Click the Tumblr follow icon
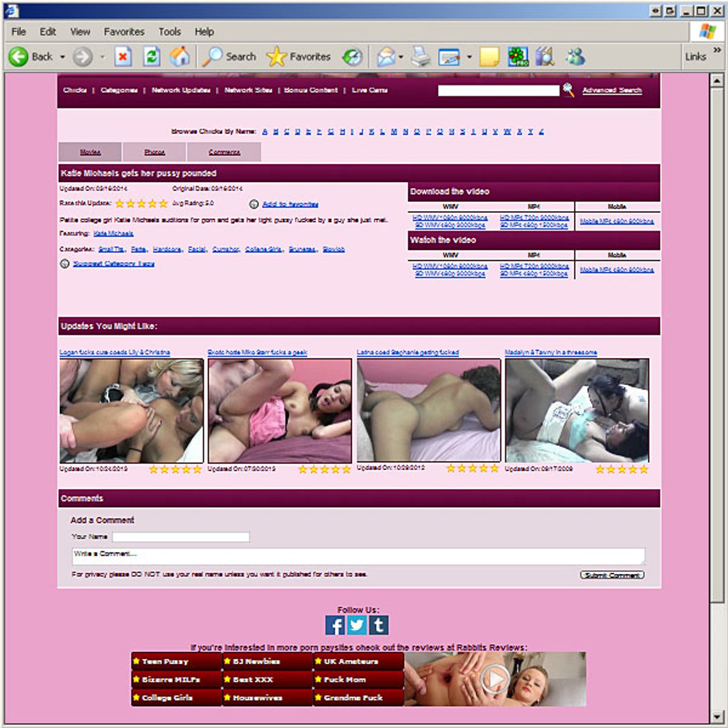 (x=379, y=625)
